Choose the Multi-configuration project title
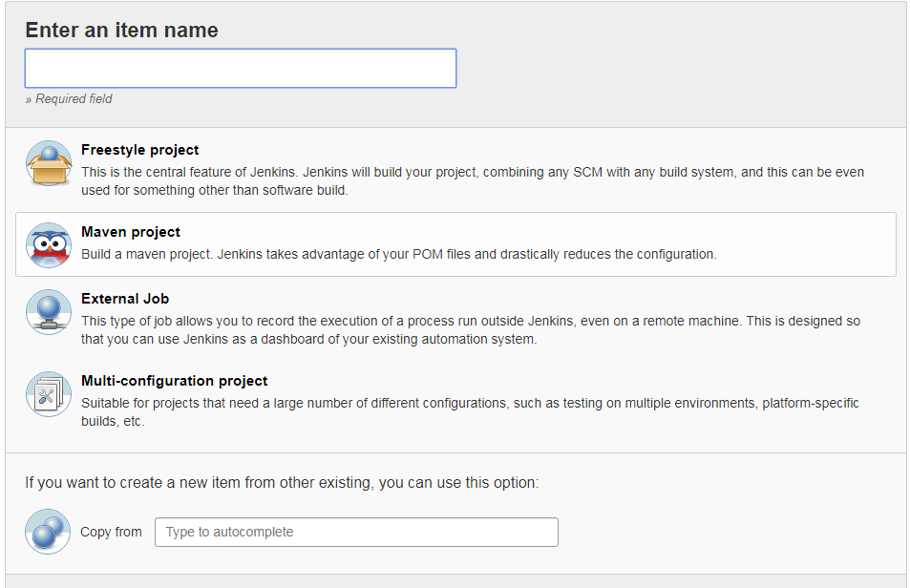This screenshot has height=588, width=910. click(x=175, y=381)
